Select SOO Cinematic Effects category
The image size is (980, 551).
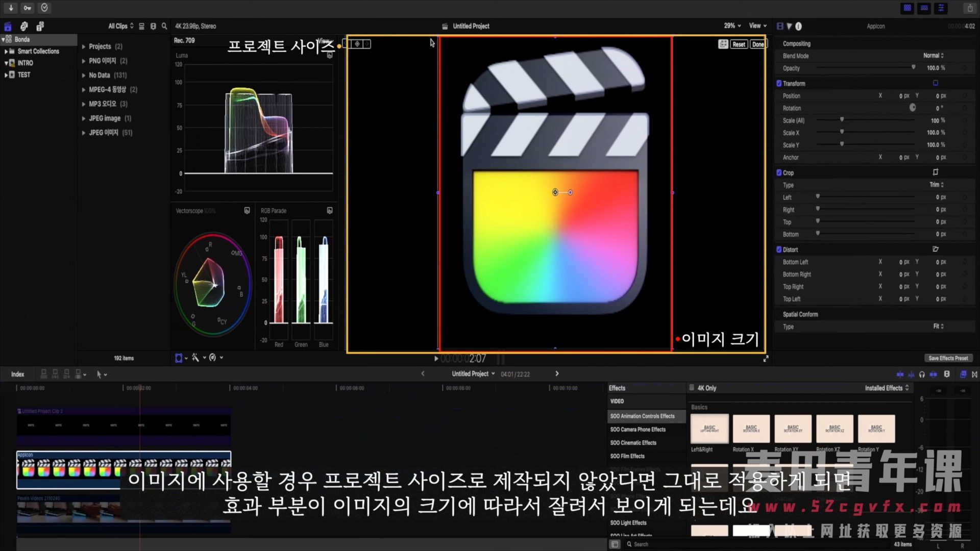click(633, 443)
